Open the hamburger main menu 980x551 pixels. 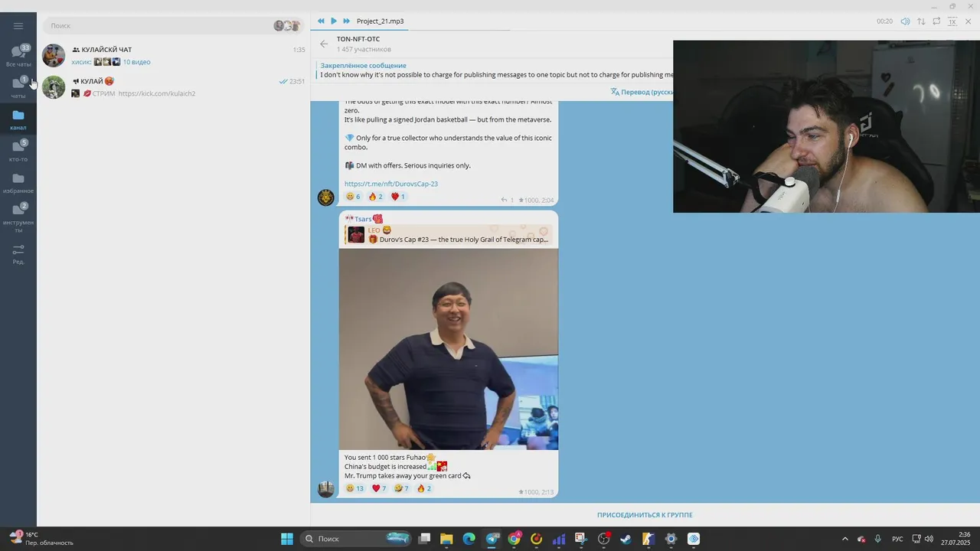pos(18,26)
